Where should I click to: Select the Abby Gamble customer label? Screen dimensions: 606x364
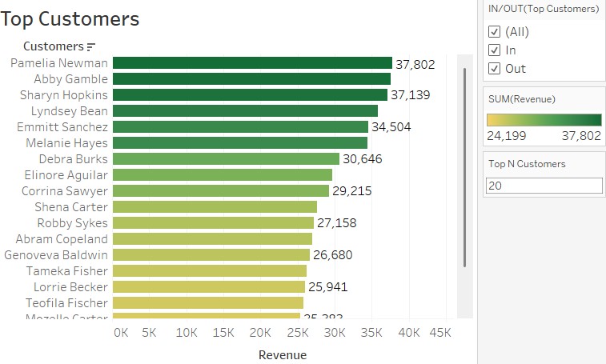(70, 79)
